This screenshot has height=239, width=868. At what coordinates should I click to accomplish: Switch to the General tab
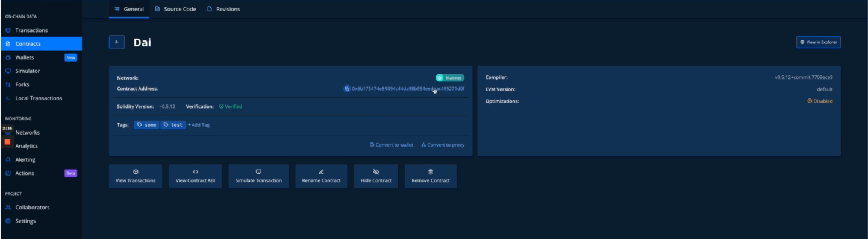(129, 9)
